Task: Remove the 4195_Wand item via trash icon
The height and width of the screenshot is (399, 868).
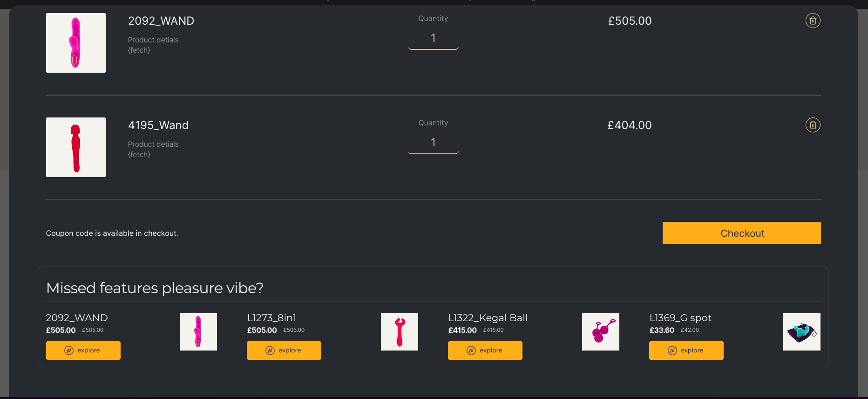Action: pos(813,125)
